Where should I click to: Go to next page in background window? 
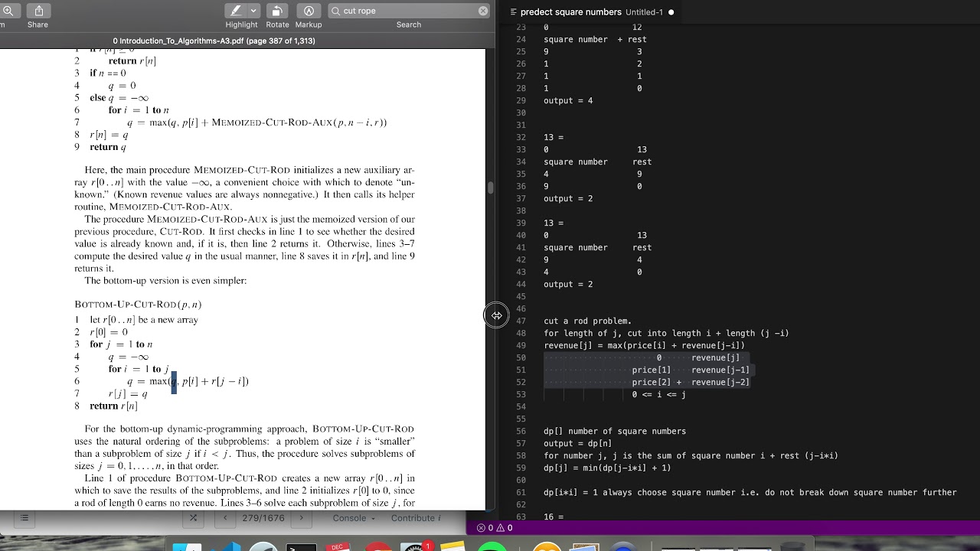pyautogui.click(x=302, y=518)
